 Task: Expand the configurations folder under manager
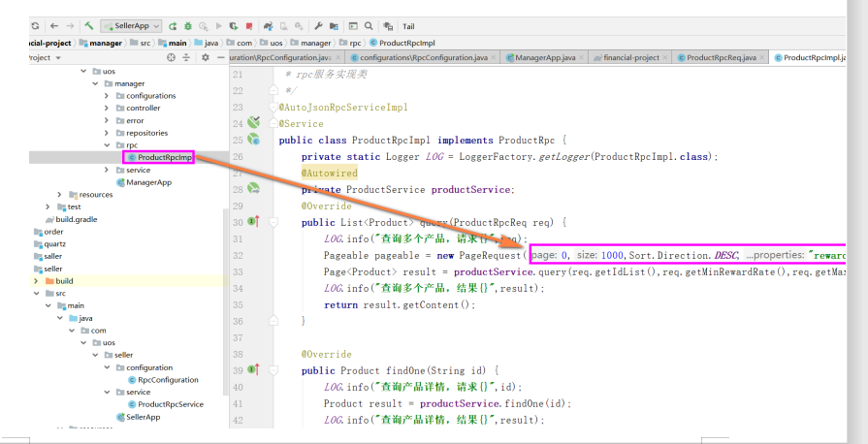pyautogui.click(x=107, y=96)
